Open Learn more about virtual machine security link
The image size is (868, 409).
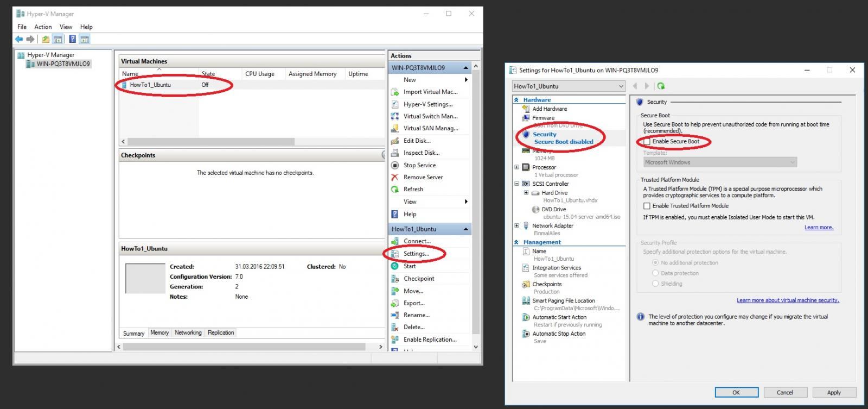[788, 300]
